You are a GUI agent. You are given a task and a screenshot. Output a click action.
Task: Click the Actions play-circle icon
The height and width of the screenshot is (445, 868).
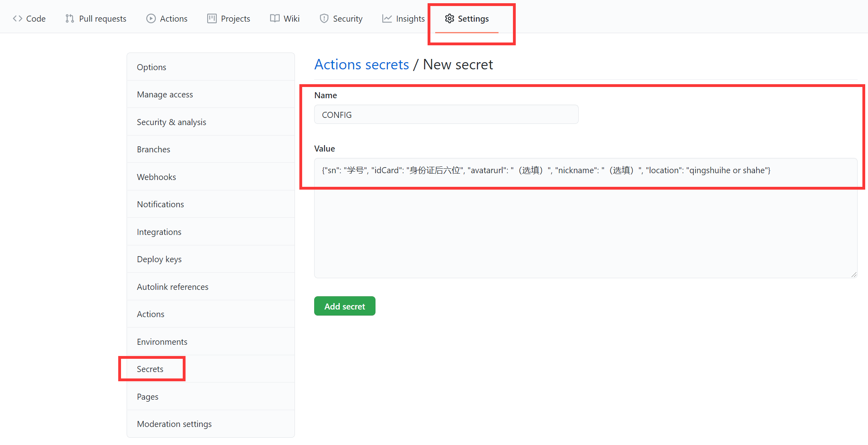tap(151, 18)
